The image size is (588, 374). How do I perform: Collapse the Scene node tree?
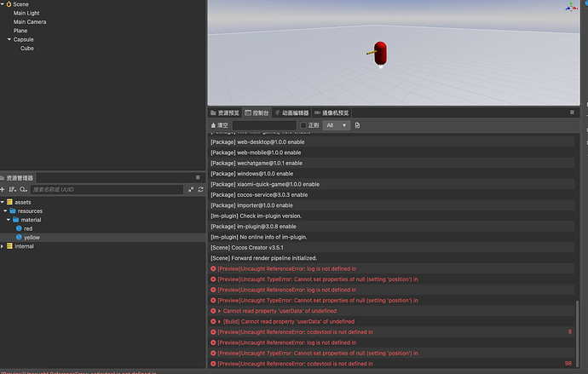(x=3, y=4)
